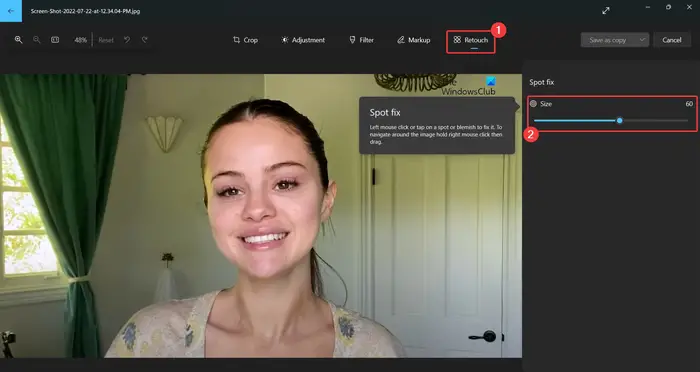
Task: Click the back arrow button
Action: click(x=11, y=11)
